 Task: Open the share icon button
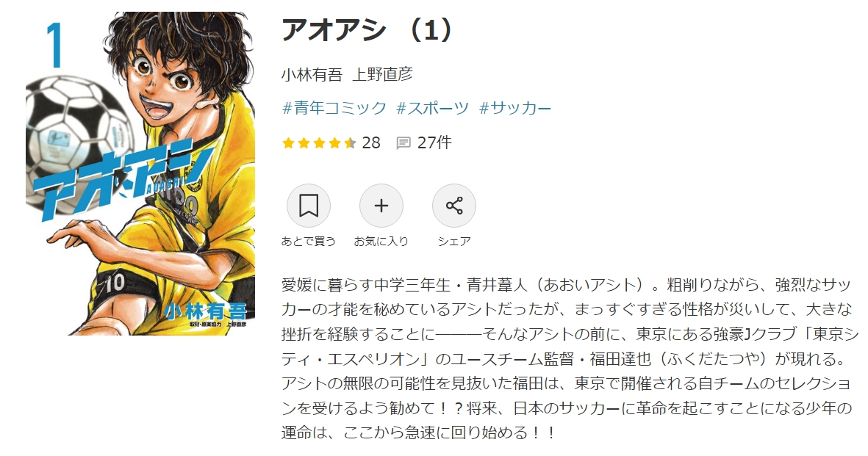tap(454, 206)
